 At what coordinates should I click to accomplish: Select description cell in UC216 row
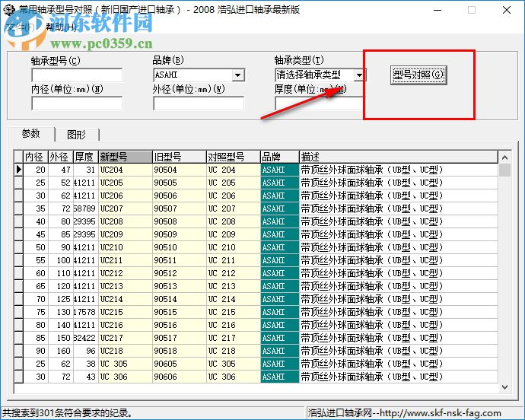399,325
